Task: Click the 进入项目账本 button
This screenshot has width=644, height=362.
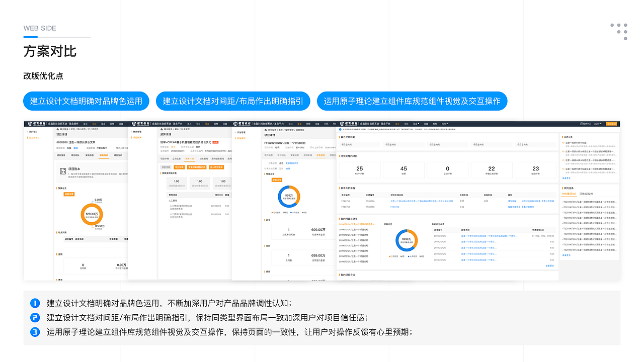Action: pyautogui.click(x=216, y=167)
